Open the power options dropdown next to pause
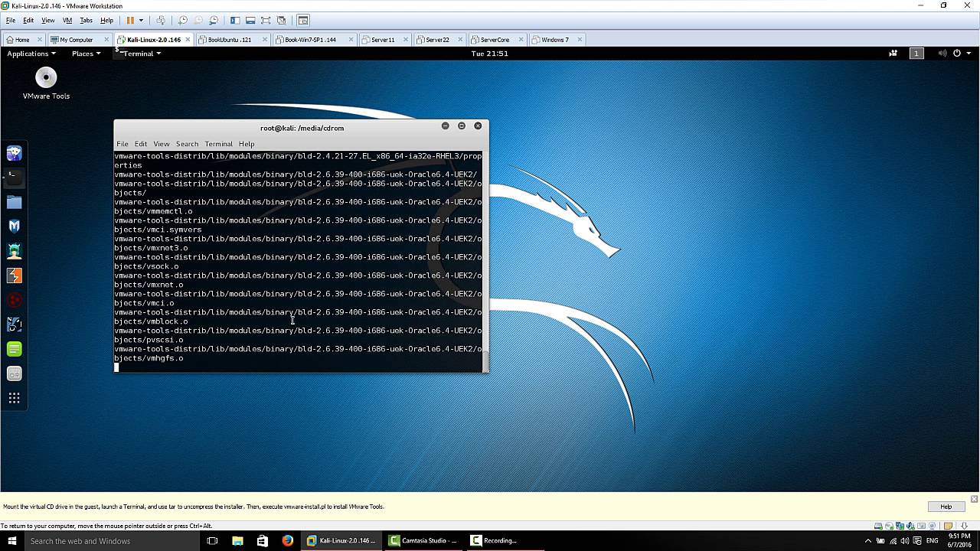The width and height of the screenshot is (980, 551). pos(140,20)
